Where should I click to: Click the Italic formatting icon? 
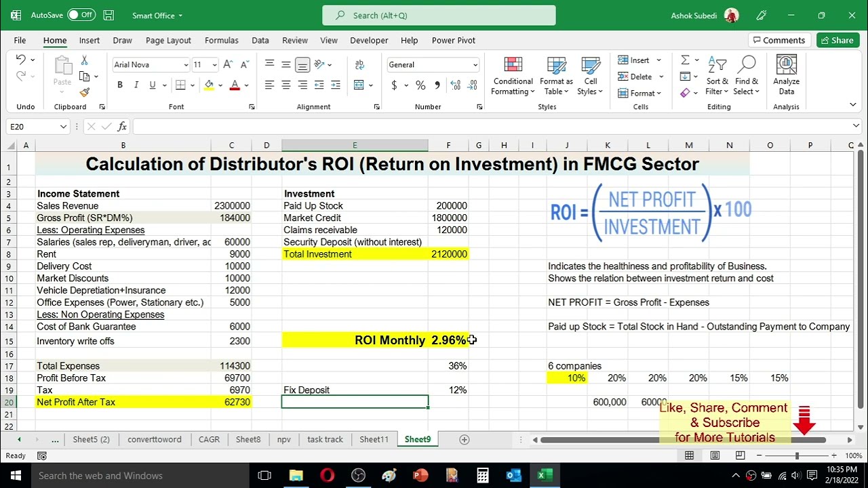[136, 85]
